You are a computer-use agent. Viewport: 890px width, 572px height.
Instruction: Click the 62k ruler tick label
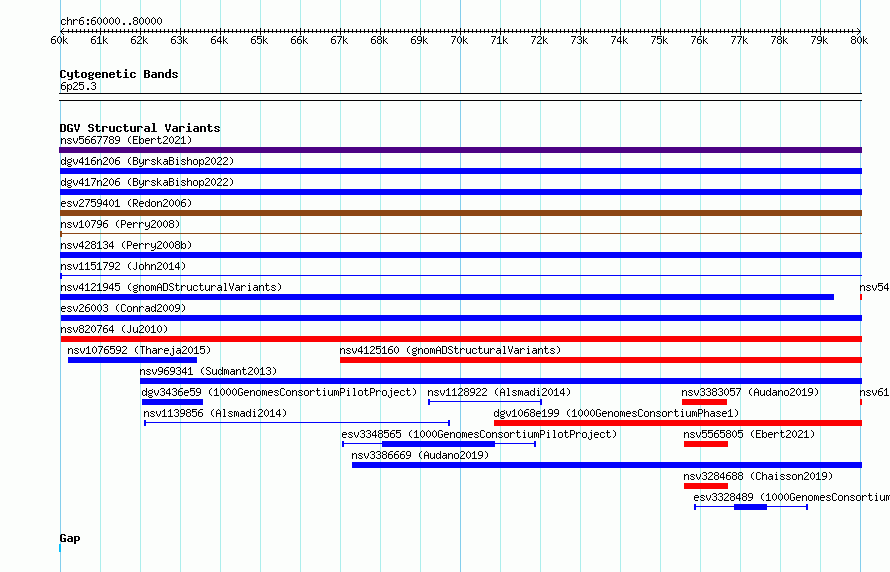[x=139, y=40]
